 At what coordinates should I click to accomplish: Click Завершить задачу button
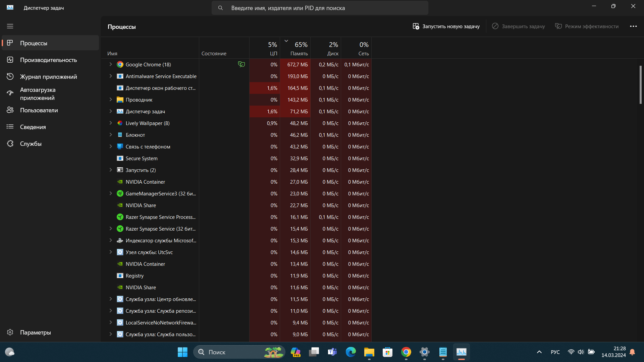518,26
